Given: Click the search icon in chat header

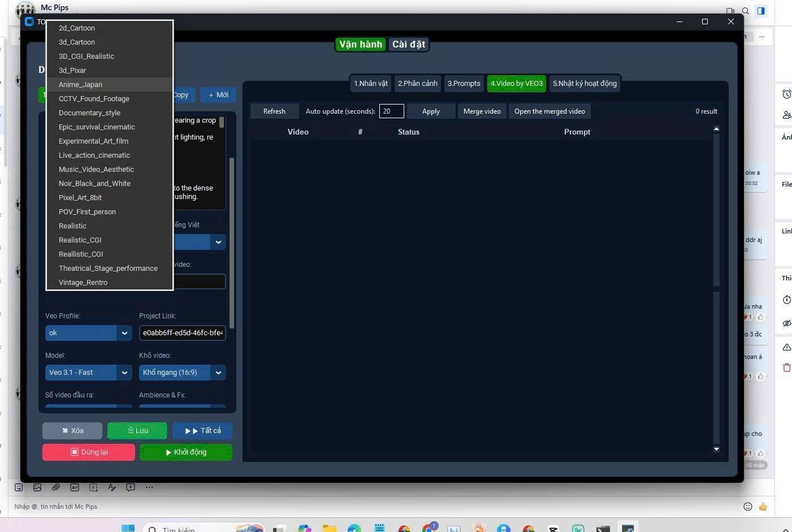Looking at the screenshot, I should click(746, 11).
